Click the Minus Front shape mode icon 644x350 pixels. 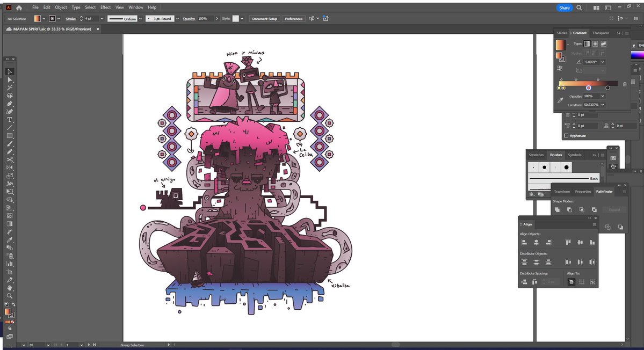(x=569, y=210)
